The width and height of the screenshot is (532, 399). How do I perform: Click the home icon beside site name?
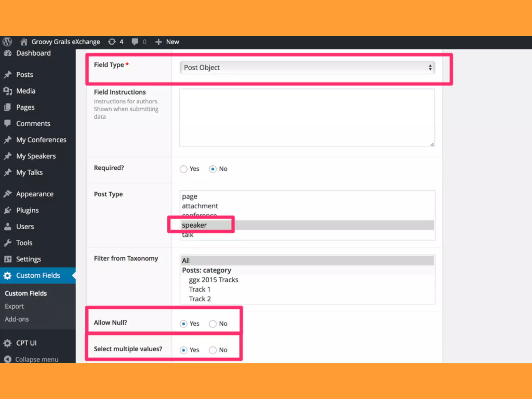pos(24,42)
